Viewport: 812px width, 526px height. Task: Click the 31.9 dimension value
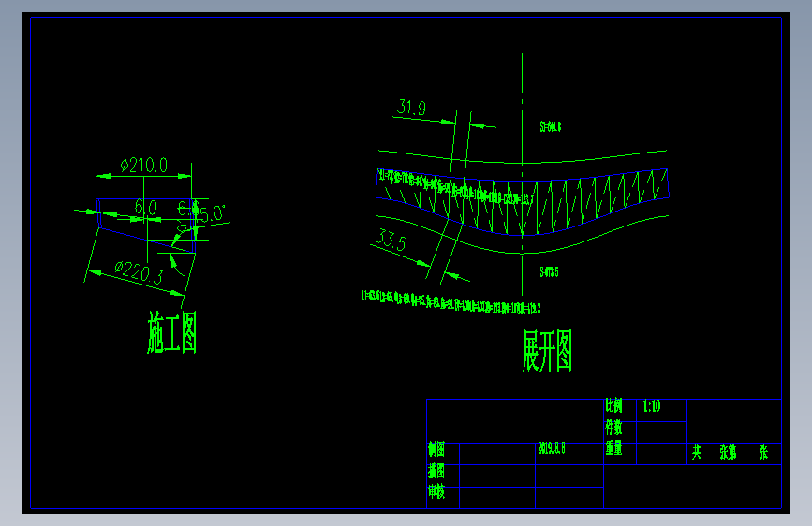click(x=411, y=108)
